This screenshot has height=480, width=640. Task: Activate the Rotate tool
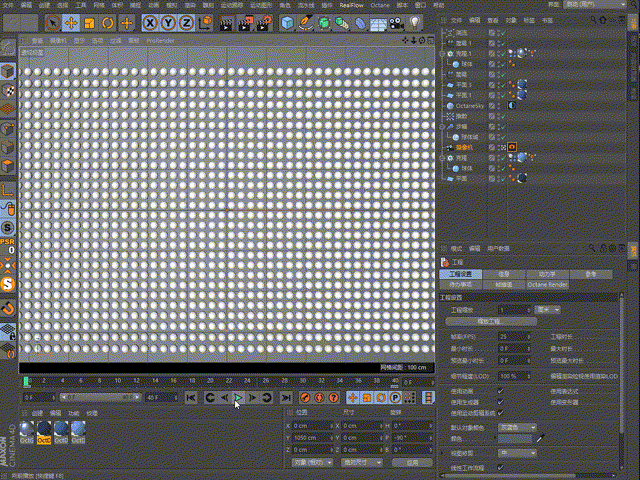point(107,23)
